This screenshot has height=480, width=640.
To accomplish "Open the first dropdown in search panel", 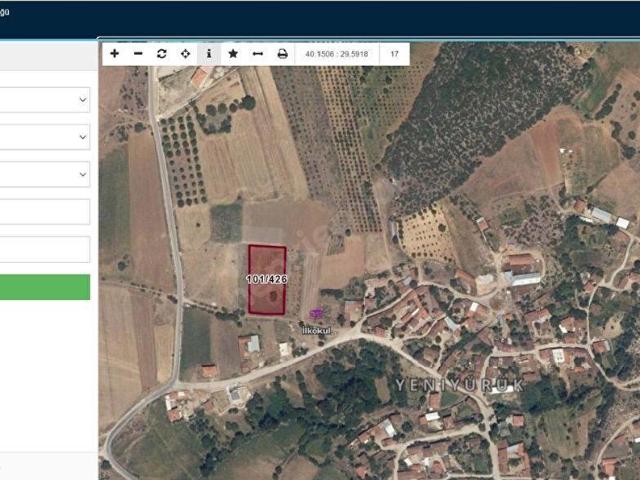I will point(45,100).
